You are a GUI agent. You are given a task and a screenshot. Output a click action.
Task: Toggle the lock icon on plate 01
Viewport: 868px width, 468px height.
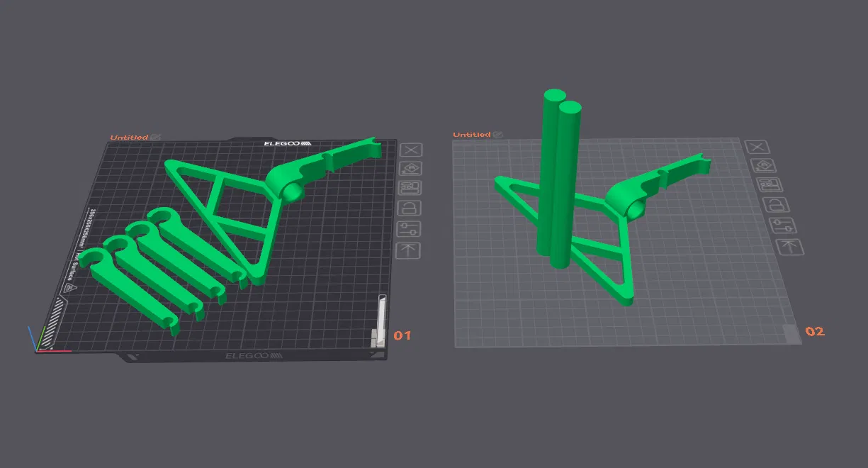pos(410,208)
